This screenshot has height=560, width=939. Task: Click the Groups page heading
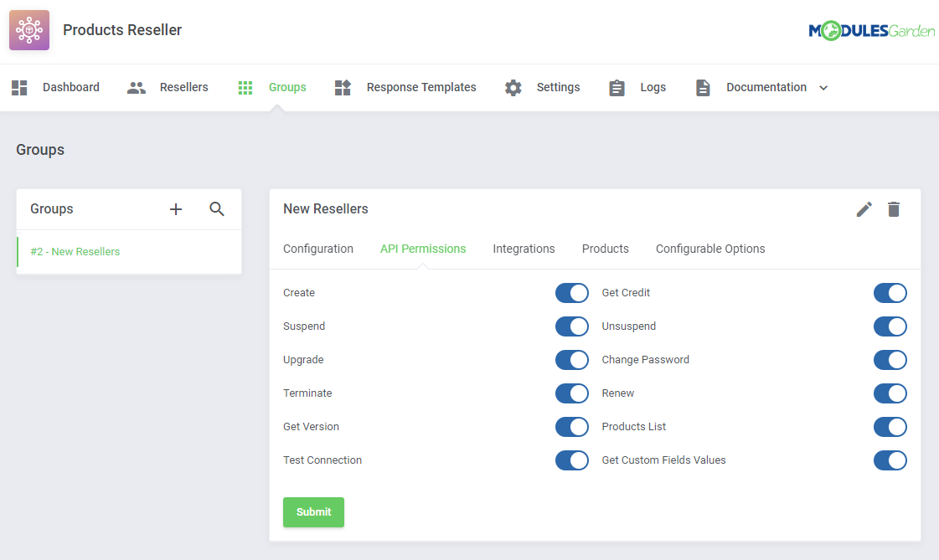tap(40, 150)
